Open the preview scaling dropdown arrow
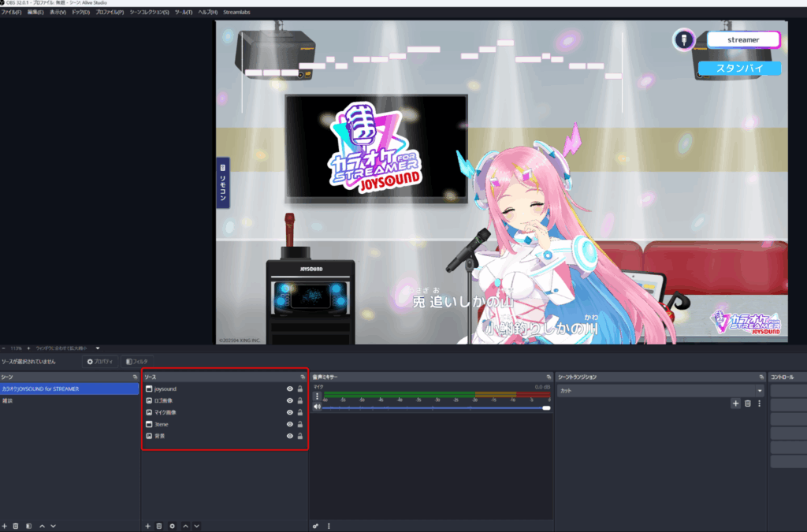Screen dimensions: 807x532 click(x=98, y=348)
